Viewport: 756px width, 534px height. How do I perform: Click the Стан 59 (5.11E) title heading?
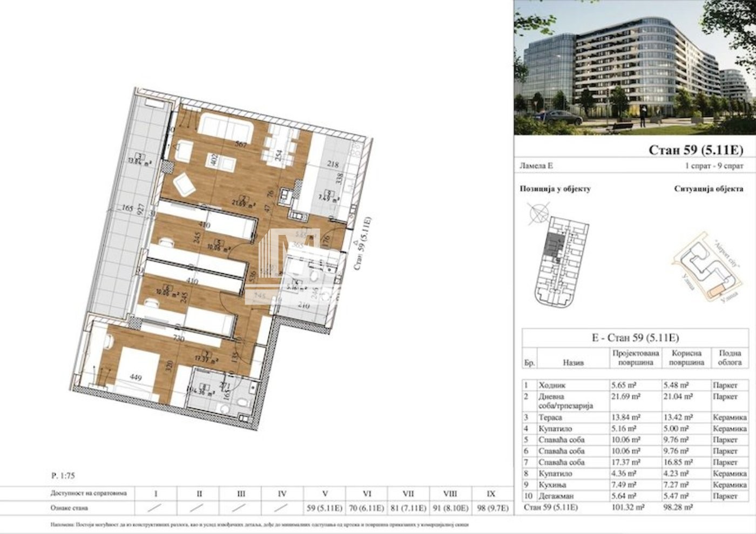[696, 150]
